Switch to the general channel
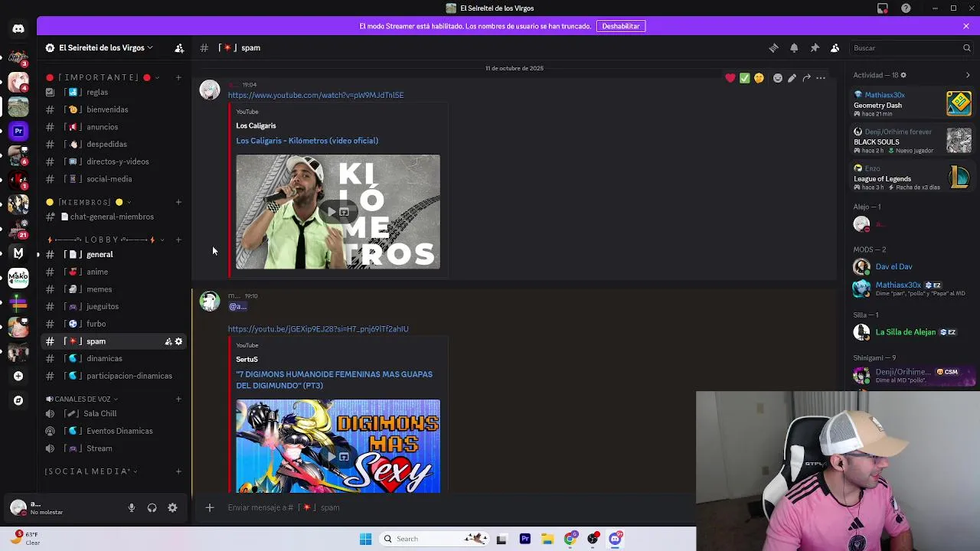This screenshot has width=980, height=551. (x=115, y=254)
